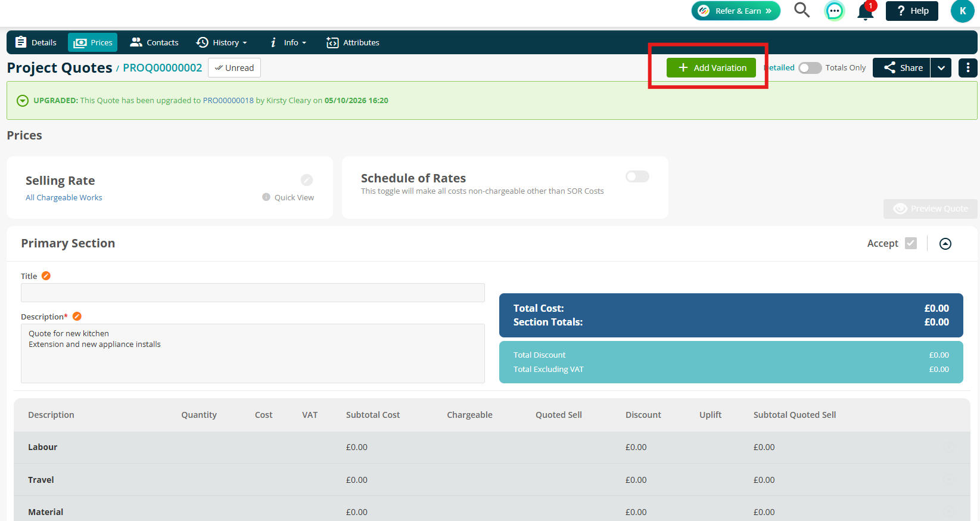Go to the Details tab

coord(36,42)
